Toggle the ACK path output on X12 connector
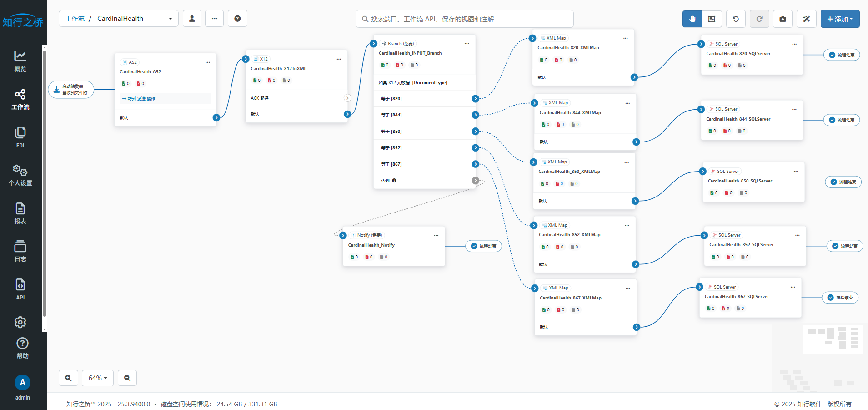The image size is (868, 410). click(x=347, y=98)
